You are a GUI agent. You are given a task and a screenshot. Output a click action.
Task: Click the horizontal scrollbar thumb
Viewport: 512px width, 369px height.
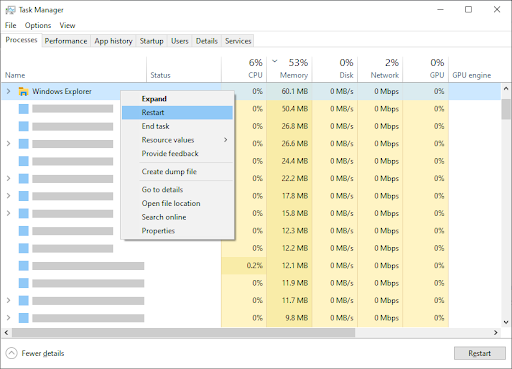(184, 332)
